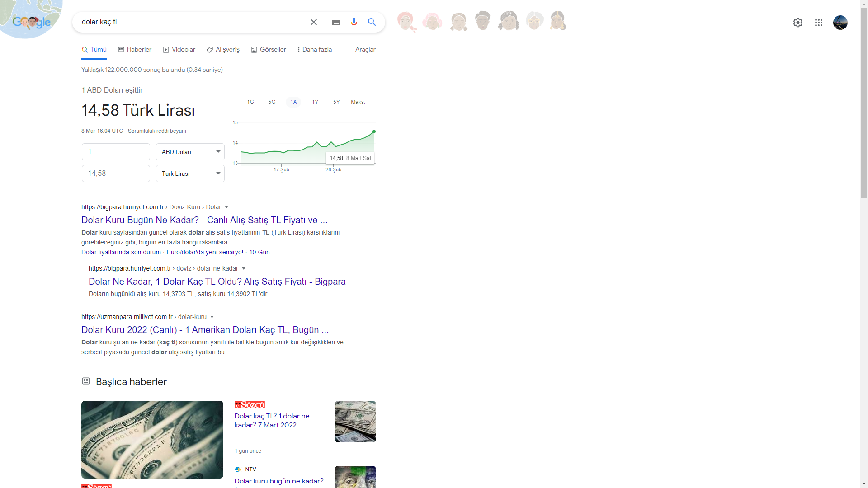Screen dimensions: 868x488
Task: Open the Google apps grid icon
Action: [x=819, y=22]
